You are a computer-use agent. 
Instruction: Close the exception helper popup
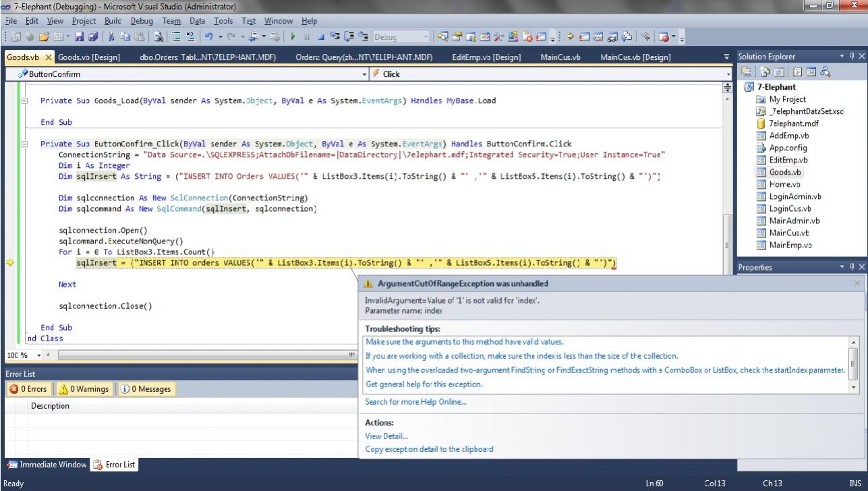pos(857,284)
